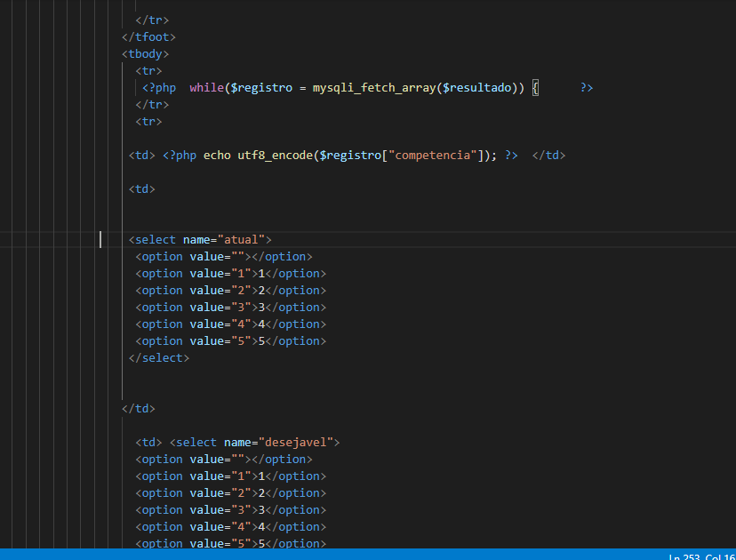The width and height of the screenshot is (736, 560).
Task: Click option value "1" in desejavel select
Action: (230, 476)
